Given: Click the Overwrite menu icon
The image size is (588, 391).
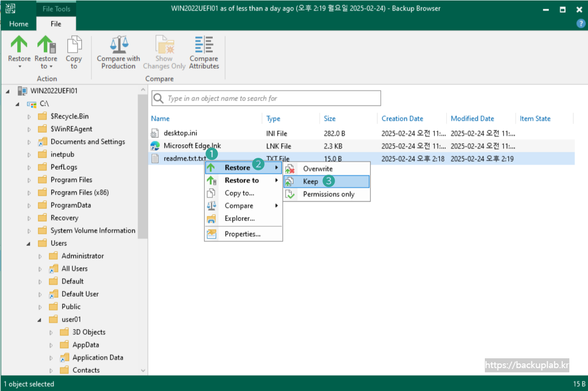Looking at the screenshot, I should (290, 169).
